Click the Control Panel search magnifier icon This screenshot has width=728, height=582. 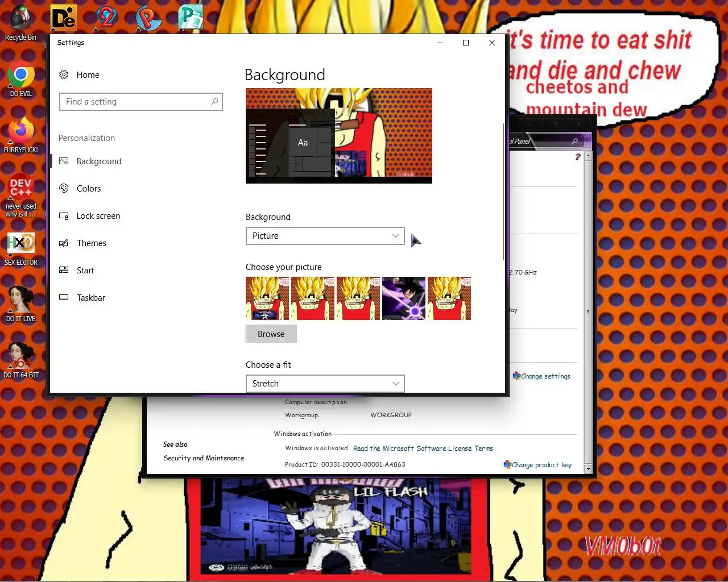(574, 141)
